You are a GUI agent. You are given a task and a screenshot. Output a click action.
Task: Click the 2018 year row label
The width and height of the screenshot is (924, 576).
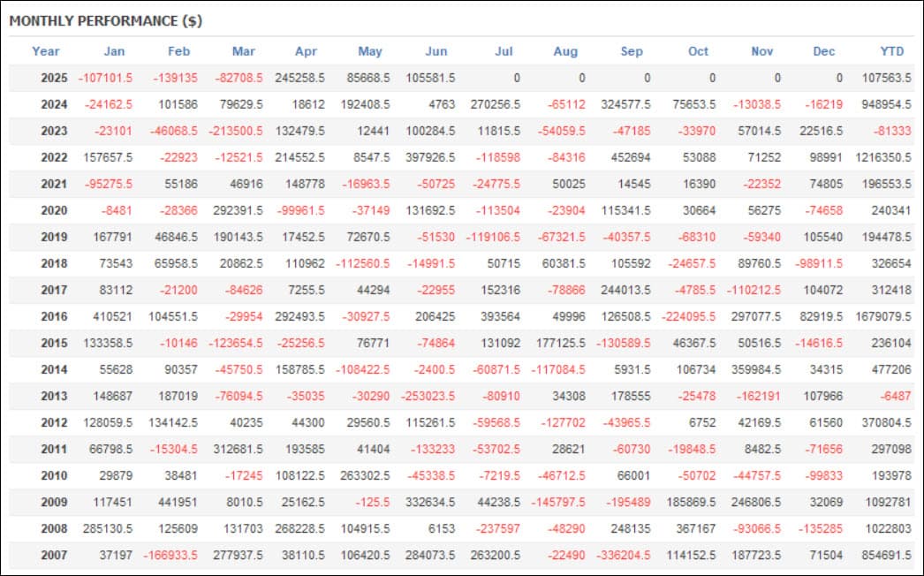[54, 263]
